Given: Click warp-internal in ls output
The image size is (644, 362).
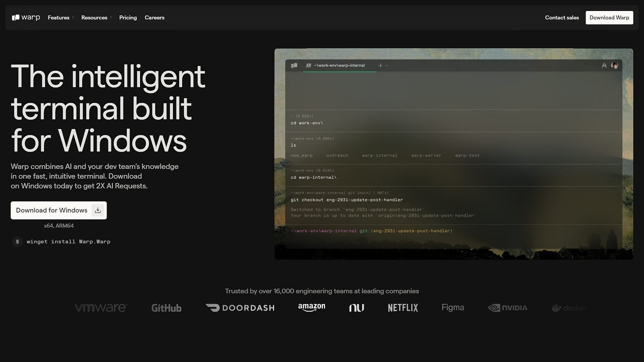Looking at the screenshot, I should [x=379, y=156].
